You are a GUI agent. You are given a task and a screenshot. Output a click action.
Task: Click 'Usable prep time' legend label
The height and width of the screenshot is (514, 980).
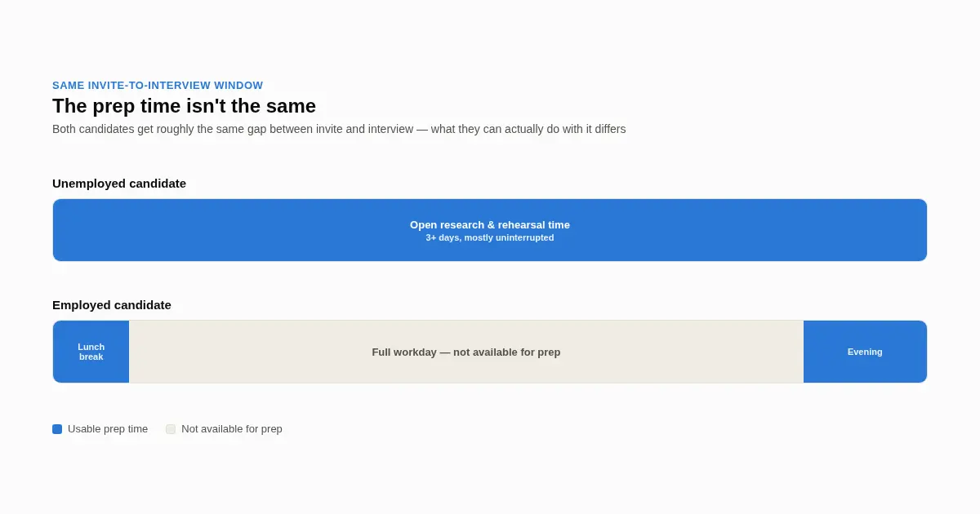(x=108, y=429)
